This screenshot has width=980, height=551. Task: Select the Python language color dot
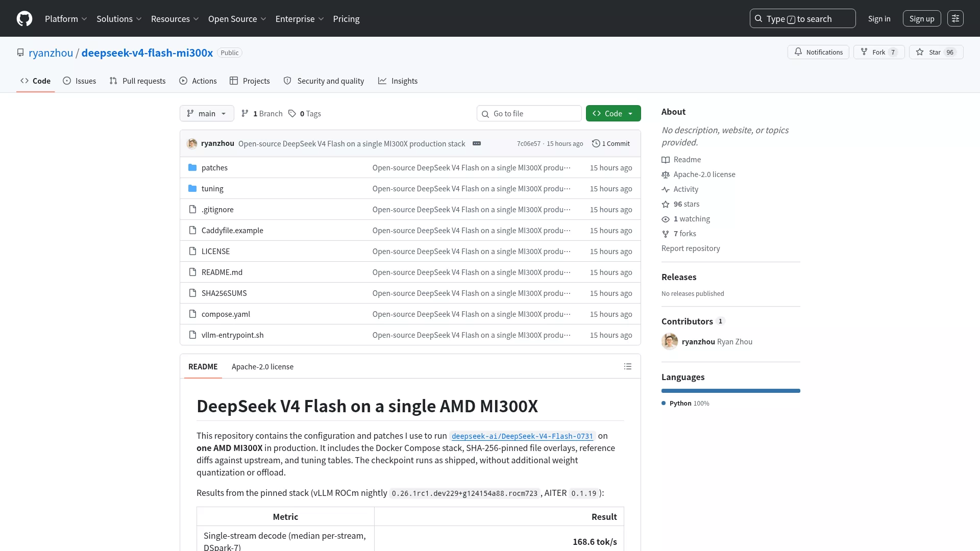tap(664, 404)
